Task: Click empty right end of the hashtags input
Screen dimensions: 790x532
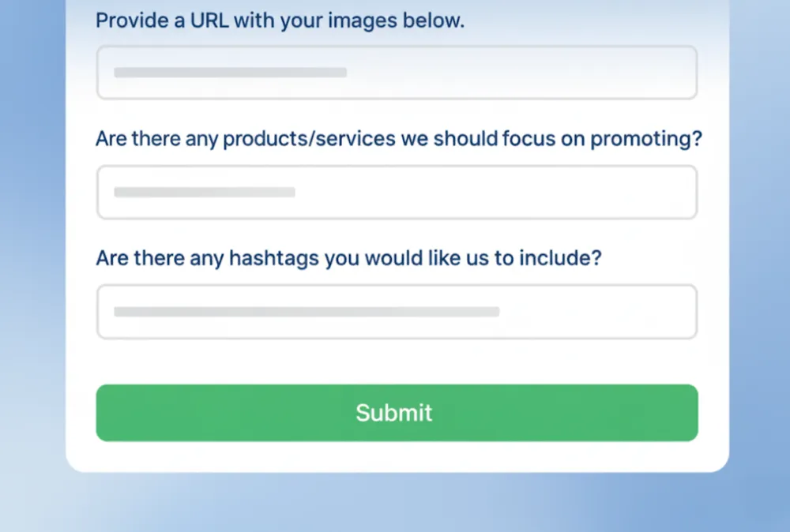Action: (x=604, y=312)
